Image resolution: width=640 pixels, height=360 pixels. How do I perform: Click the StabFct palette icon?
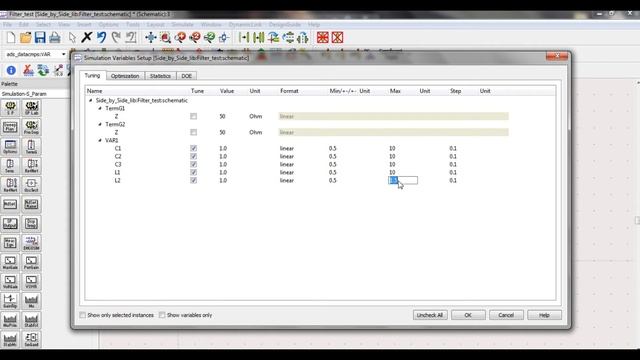click(x=31, y=320)
